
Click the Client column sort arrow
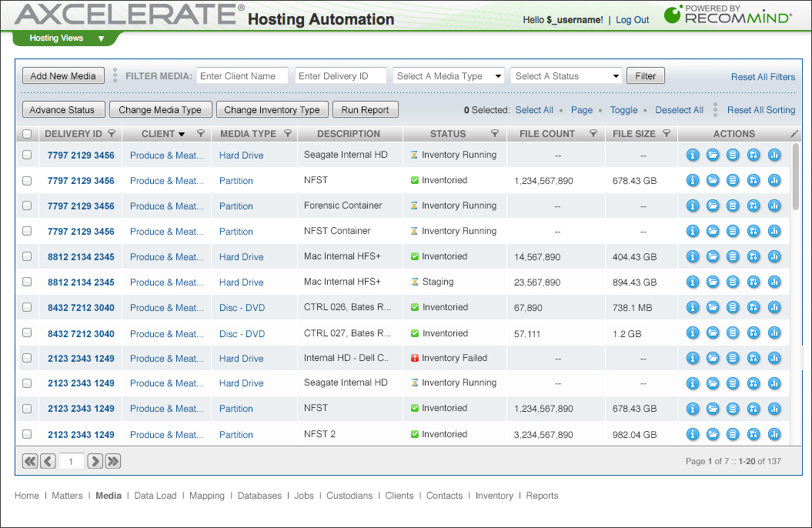point(182,135)
